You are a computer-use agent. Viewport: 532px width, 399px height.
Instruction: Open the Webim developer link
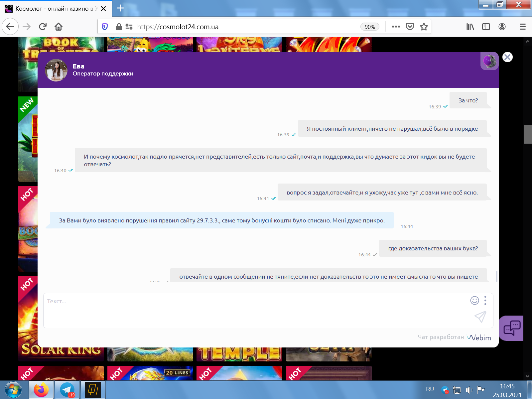pyautogui.click(x=479, y=337)
